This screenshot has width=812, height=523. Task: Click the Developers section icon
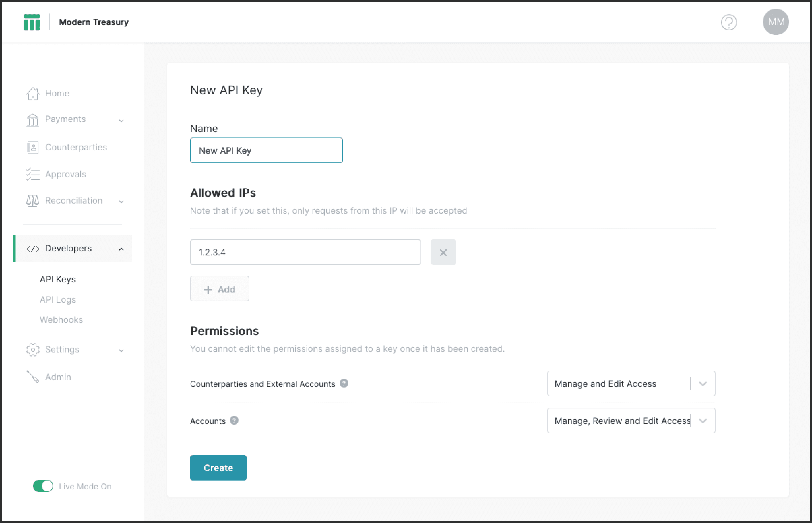pos(32,248)
